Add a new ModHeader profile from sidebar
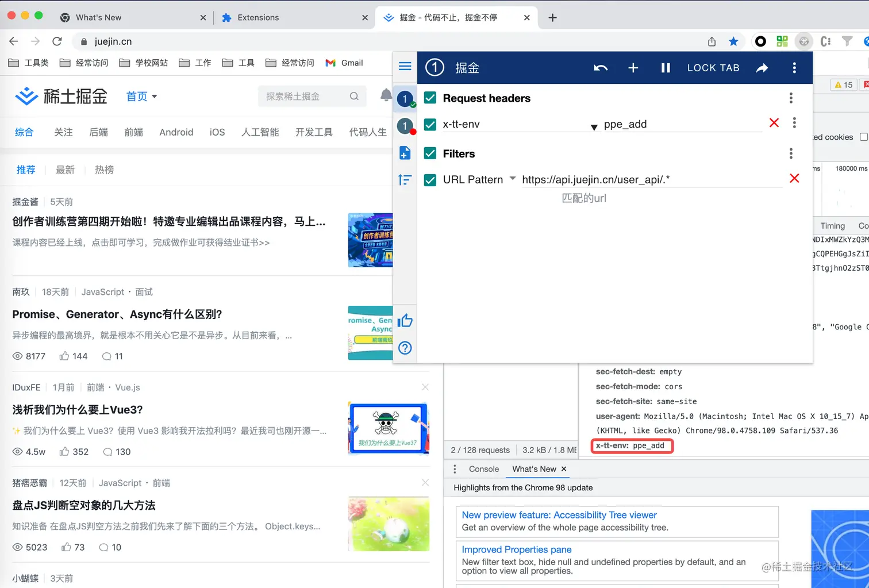The width and height of the screenshot is (869, 588). click(405, 153)
